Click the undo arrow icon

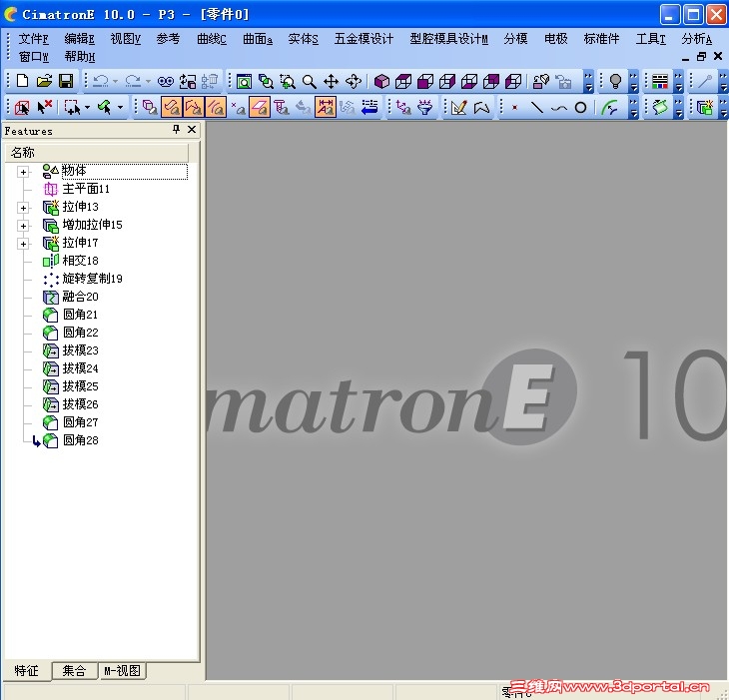pos(101,81)
